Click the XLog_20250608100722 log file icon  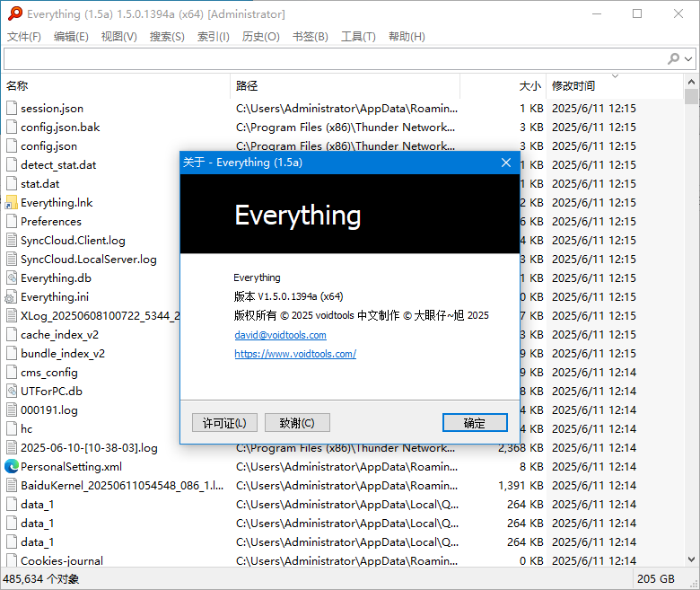(12, 316)
